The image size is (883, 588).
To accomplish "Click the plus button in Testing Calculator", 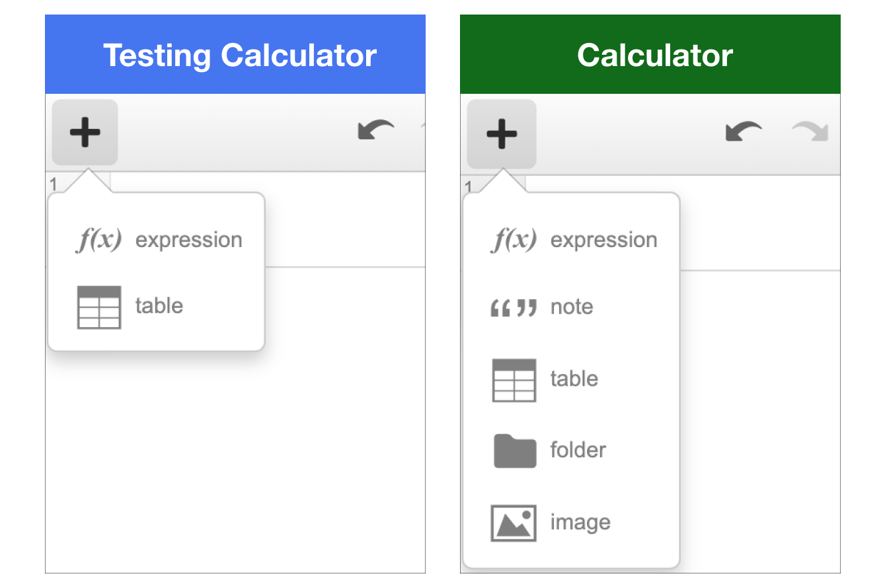I will tap(85, 133).
